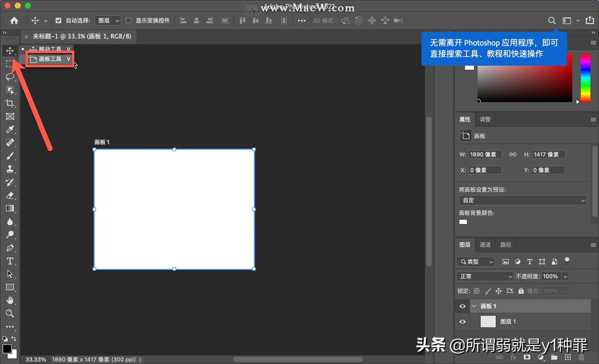Select the Artboard tool from the popup
Image resolution: width=599 pixels, height=364 pixels.
[50, 59]
